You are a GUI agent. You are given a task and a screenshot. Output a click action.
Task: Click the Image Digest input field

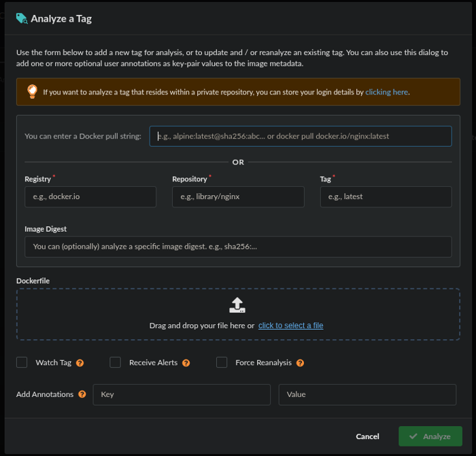point(237,247)
